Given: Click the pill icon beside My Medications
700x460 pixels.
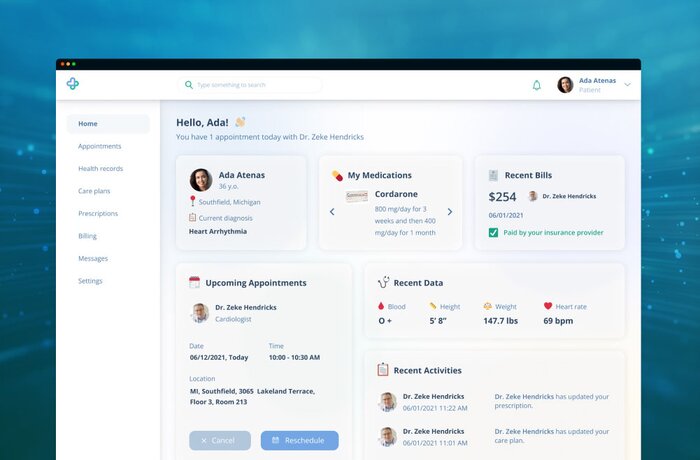Looking at the screenshot, I should click(337, 175).
